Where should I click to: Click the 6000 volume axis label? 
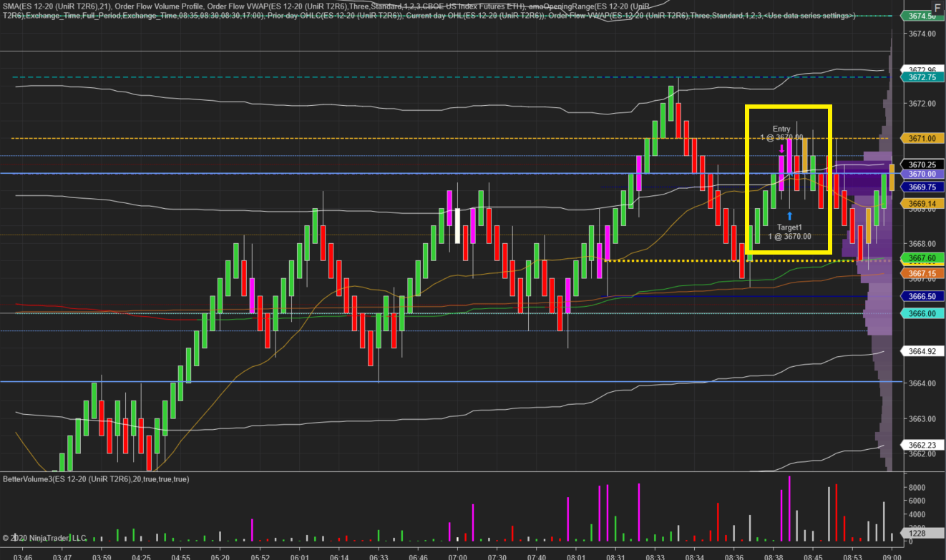pyautogui.click(x=918, y=501)
